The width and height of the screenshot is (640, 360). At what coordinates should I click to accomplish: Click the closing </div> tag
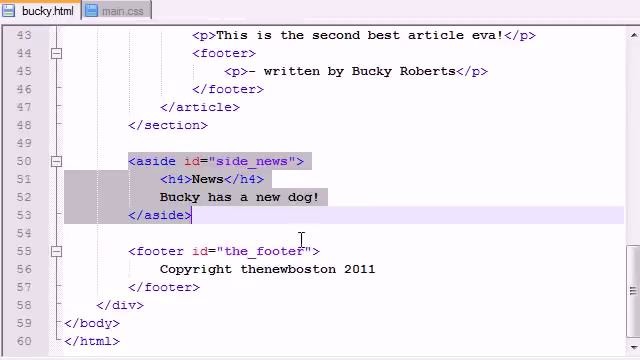pos(120,305)
